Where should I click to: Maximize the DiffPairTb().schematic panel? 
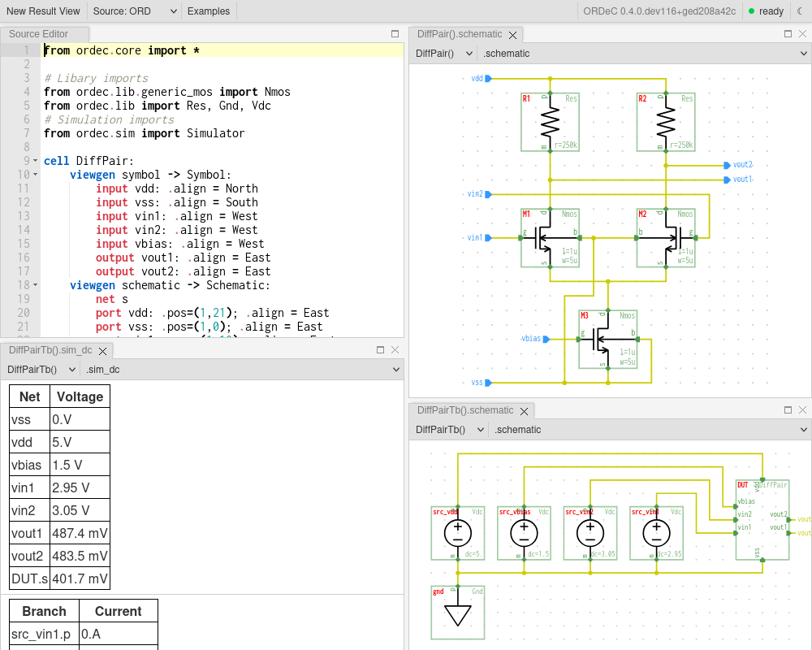pos(788,410)
